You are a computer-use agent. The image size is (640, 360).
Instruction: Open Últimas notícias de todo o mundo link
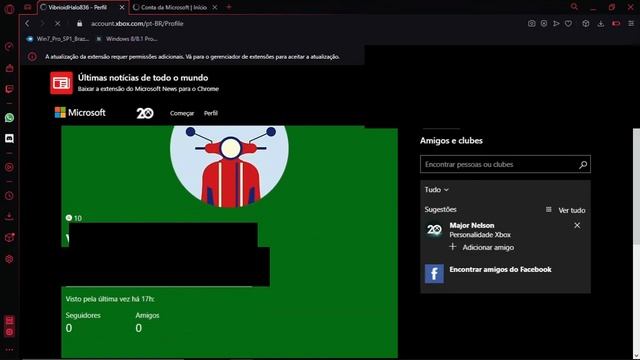(x=143, y=78)
